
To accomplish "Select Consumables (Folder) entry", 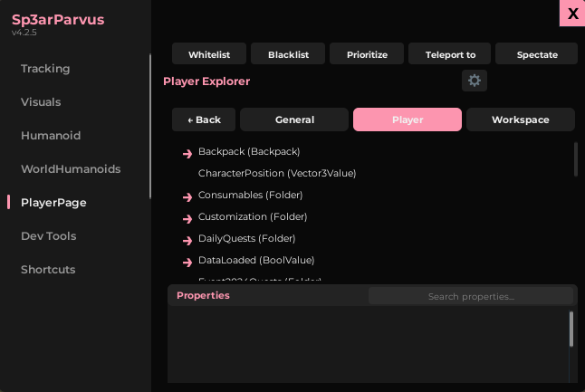I will pos(250,195).
